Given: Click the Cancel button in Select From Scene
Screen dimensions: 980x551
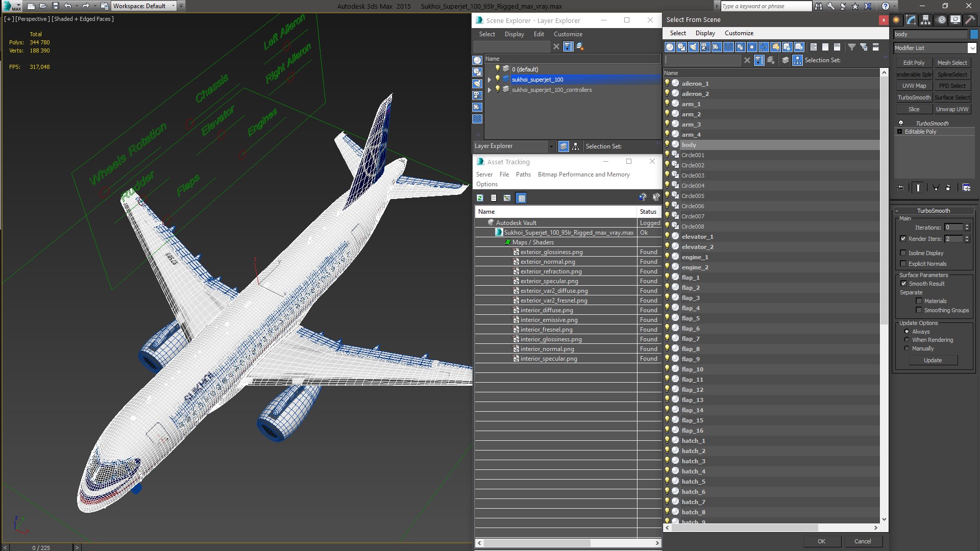Looking at the screenshot, I should click(x=863, y=541).
